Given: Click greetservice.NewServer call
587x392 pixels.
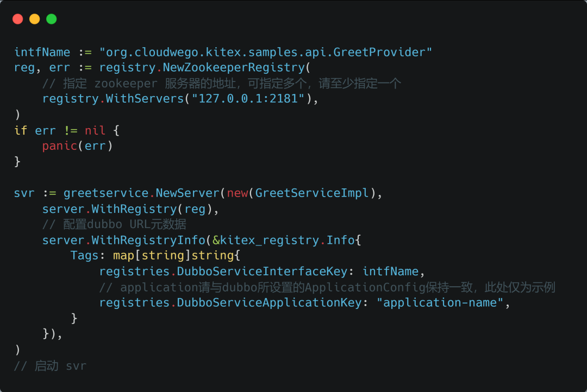Looking at the screenshot, I should pos(141,193).
